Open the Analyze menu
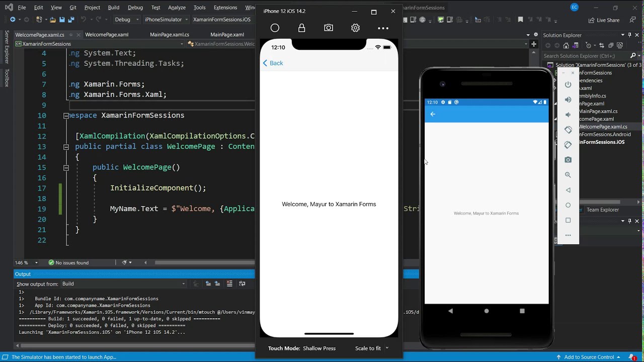The height and width of the screenshot is (362, 644). (x=177, y=8)
